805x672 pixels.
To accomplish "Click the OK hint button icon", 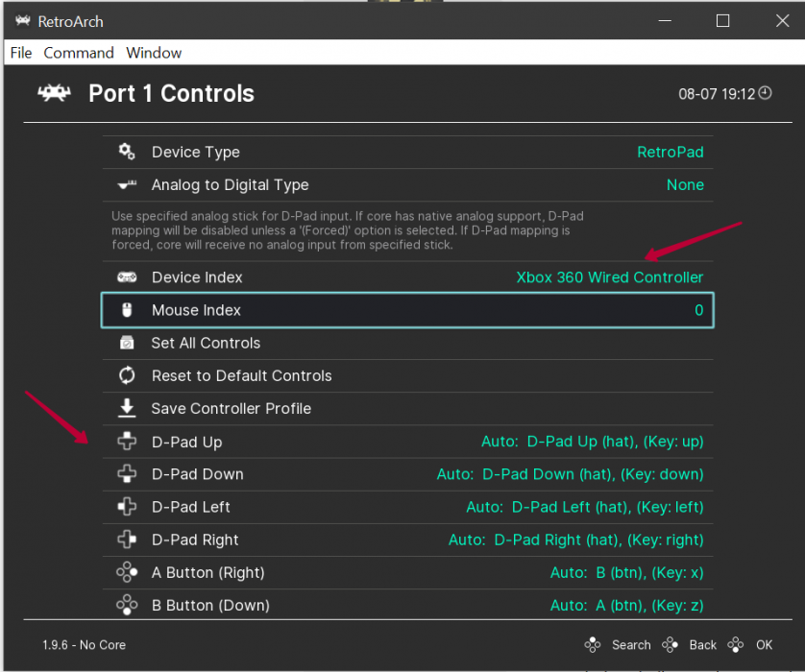I will click(x=736, y=645).
